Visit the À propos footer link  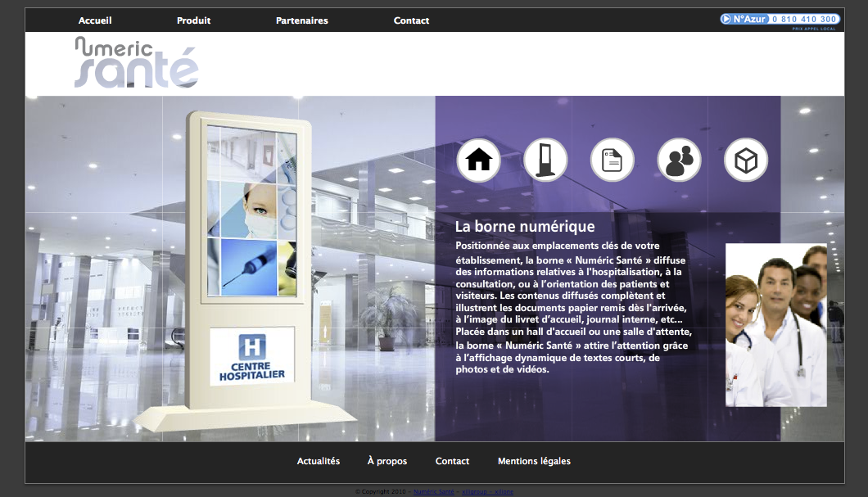coord(387,461)
